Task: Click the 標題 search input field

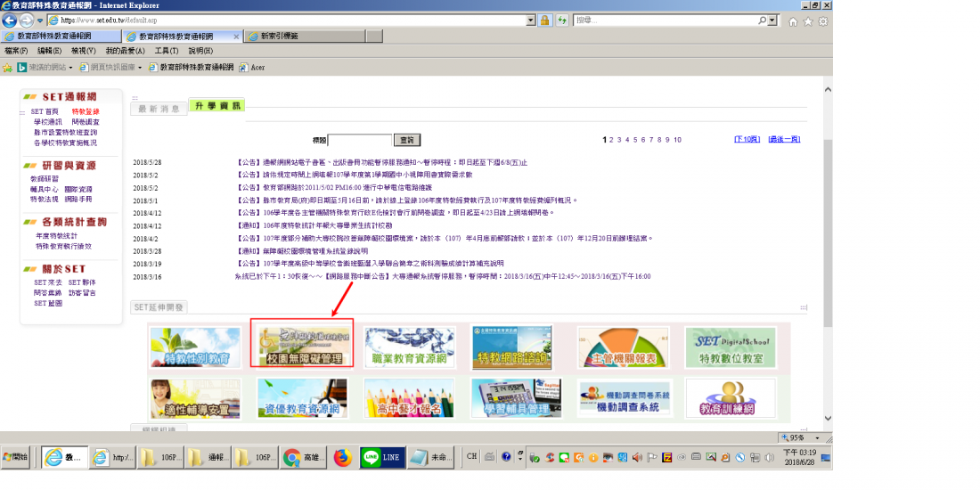Action: click(x=360, y=140)
